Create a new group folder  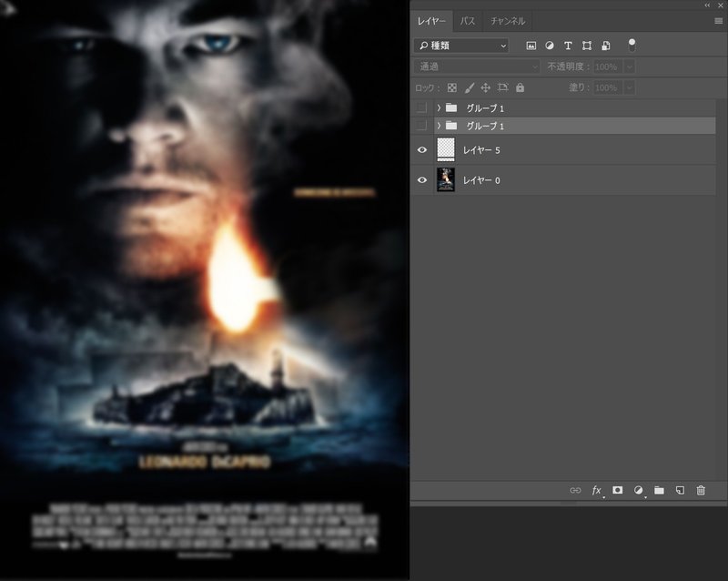point(659,490)
